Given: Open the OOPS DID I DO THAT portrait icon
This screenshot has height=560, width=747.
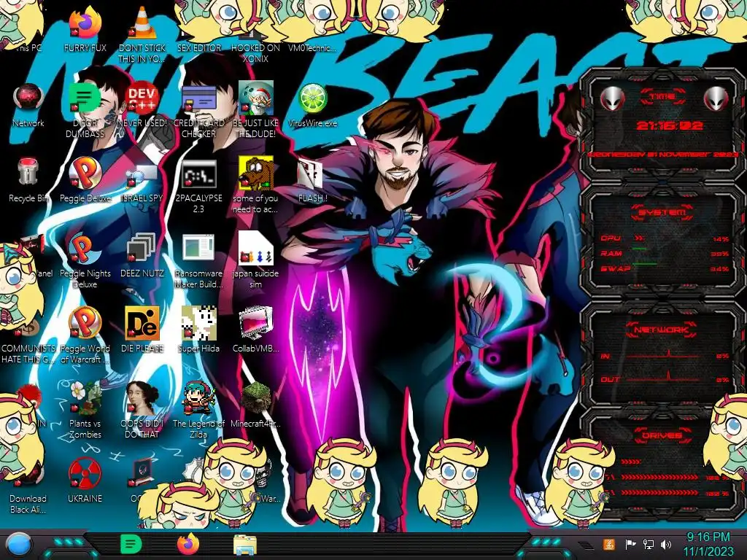Looking at the screenshot, I should [x=142, y=398].
